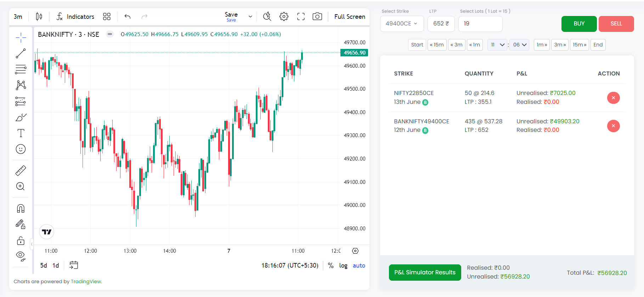
Task: Save the chart layout
Action: click(231, 17)
